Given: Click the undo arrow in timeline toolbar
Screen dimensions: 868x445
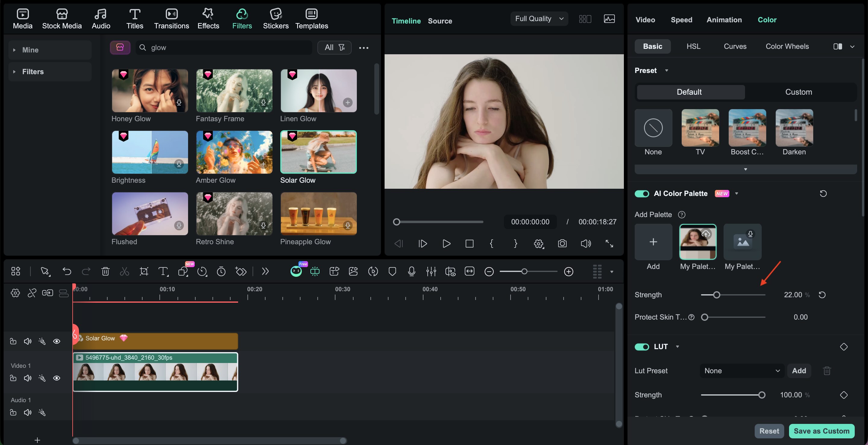Looking at the screenshot, I should 67,271.
